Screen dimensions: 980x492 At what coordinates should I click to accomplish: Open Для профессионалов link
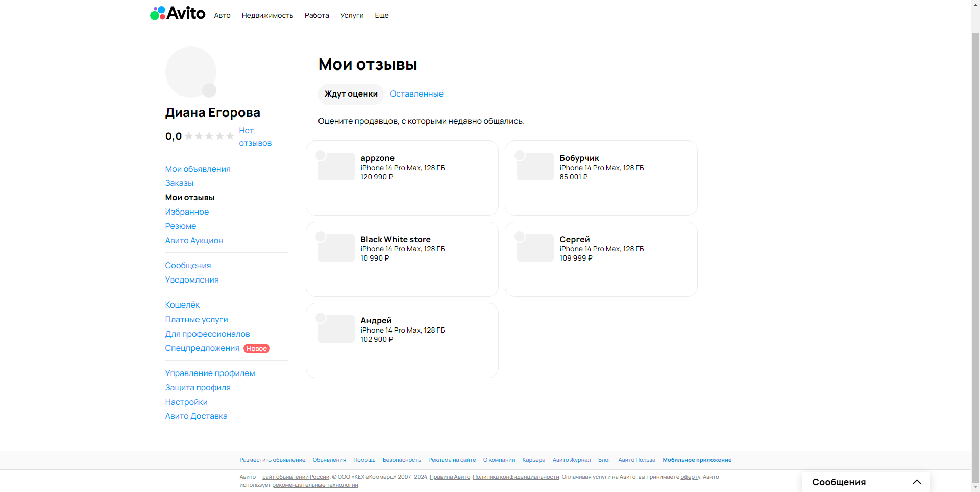point(207,334)
